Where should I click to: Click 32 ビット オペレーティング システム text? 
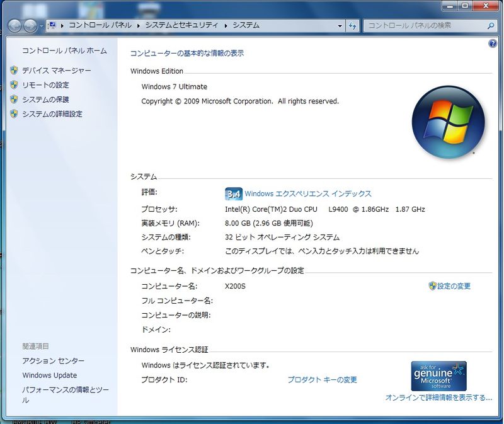tap(282, 238)
